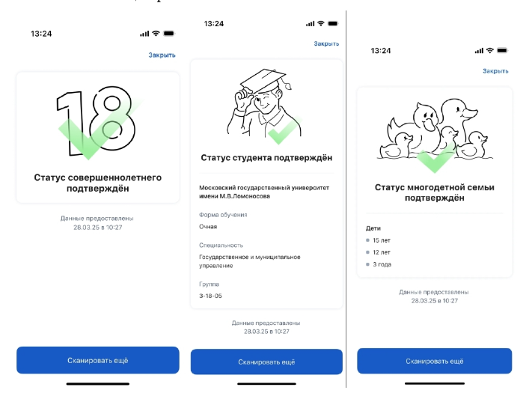Click the winking graduate student illustration
532x399 pixels.
click(x=264, y=106)
